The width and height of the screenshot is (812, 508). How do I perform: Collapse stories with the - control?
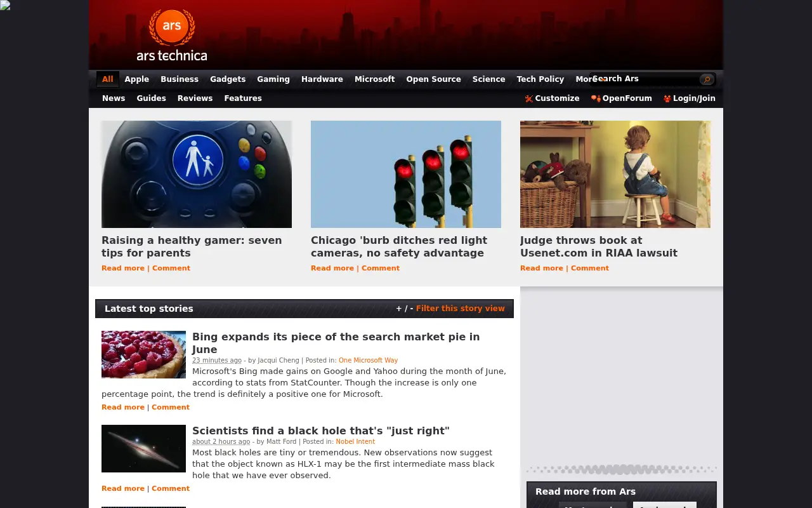click(x=412, y=309)
